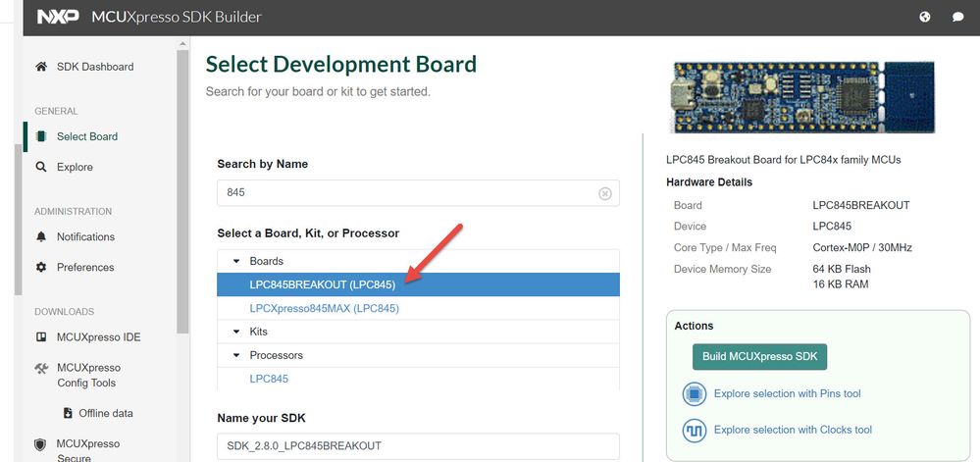Click the NXP logo in header
Viewport: 980px width, 462px height.
[58, 17]
